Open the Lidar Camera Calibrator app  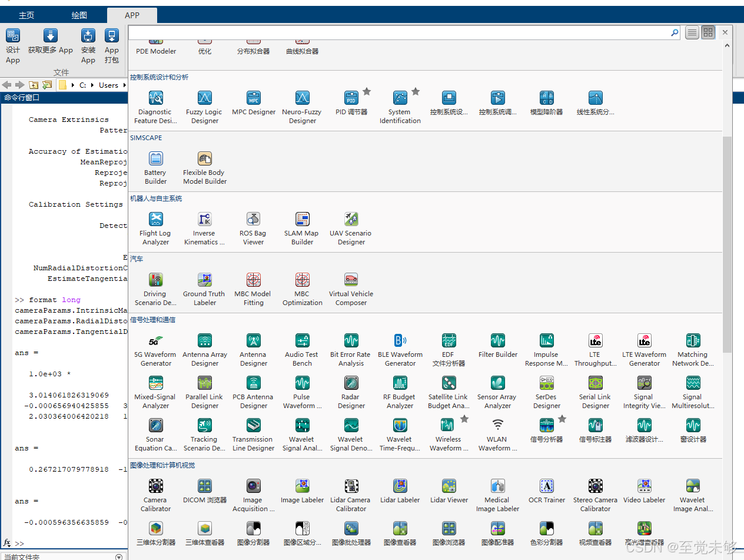351,495
